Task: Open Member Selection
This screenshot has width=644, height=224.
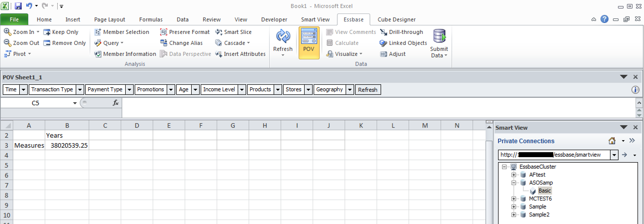Action: tap(122, 32)
